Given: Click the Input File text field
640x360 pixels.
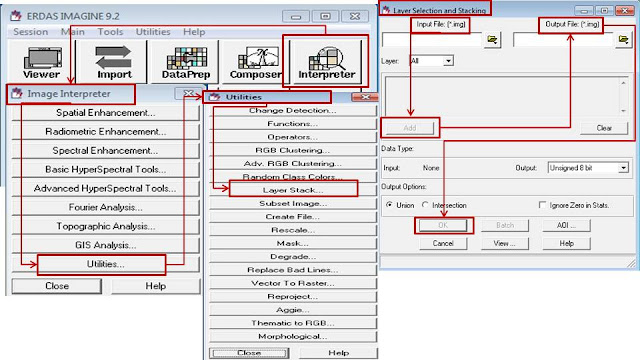Looking at the screenshot, I should (x=432, y=40).
